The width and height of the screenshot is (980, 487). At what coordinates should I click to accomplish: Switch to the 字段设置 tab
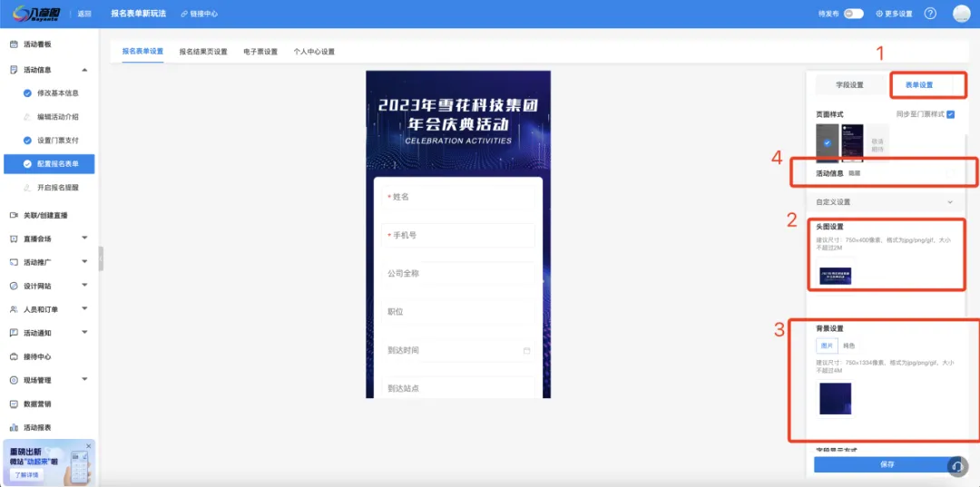849,85
